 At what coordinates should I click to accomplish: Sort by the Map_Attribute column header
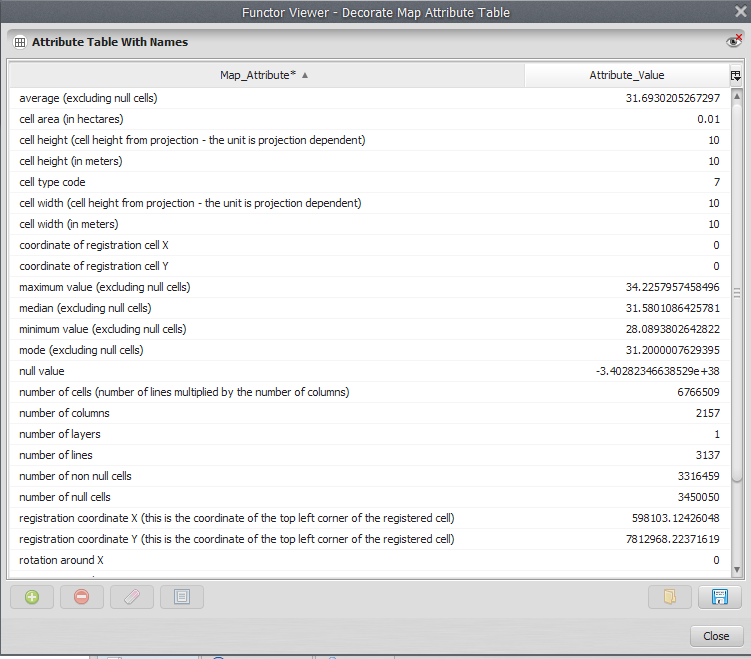[265, 75]
